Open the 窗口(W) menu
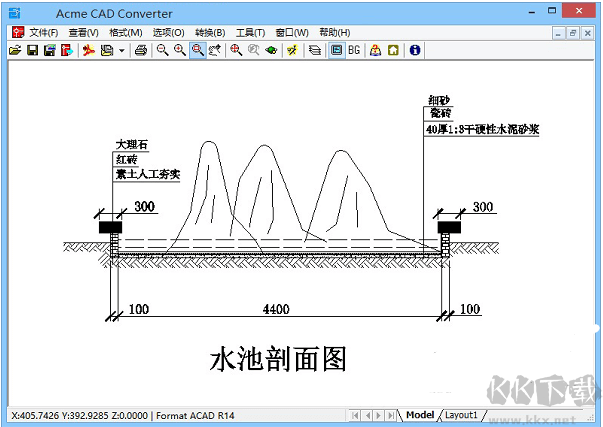Image resolution: width=603 pixels, height=427 pixels. (292, 33)
